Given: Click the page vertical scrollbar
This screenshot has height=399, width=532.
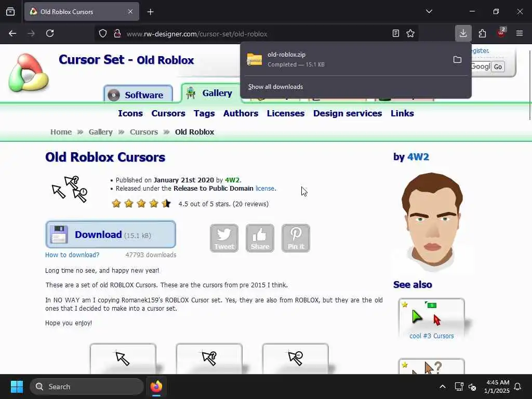Looking at the screenshot, I should [530, 85].
